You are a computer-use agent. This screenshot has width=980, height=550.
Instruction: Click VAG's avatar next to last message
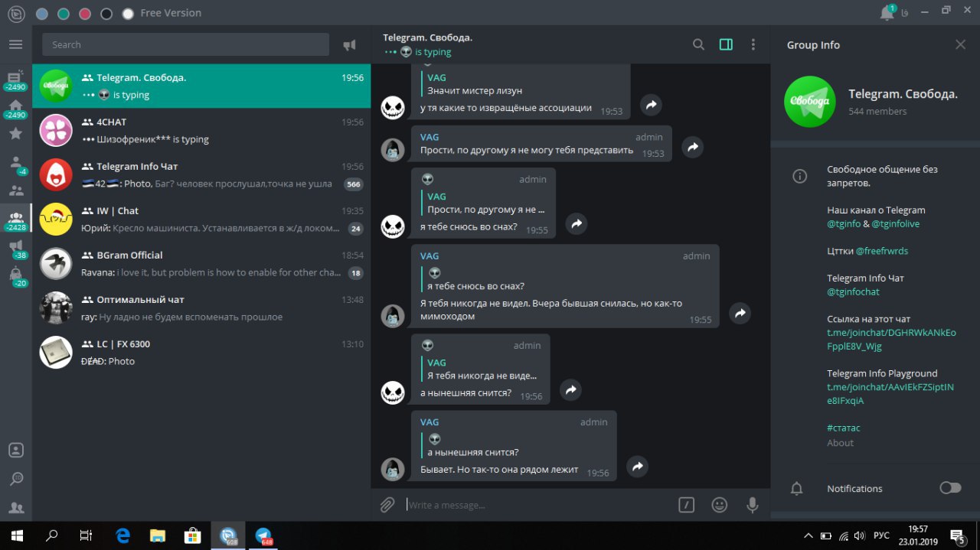[x=393, y=469]
